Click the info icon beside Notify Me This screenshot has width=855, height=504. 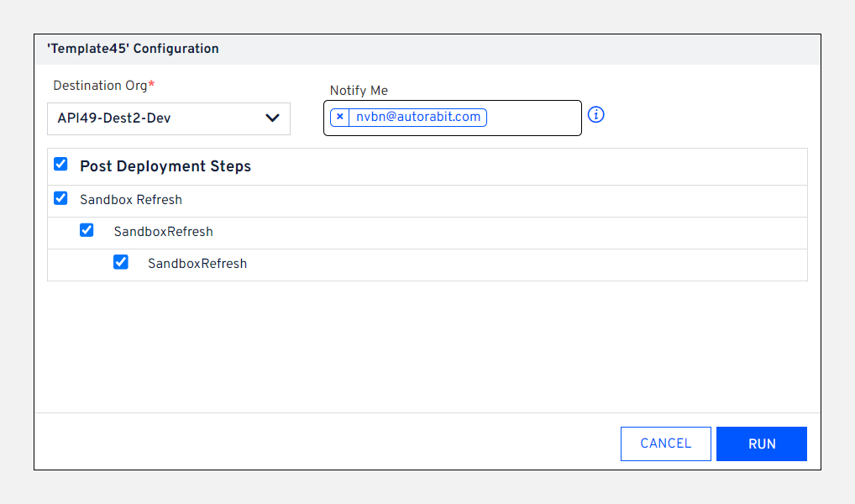pyautogui.click(x=596, y=115)
